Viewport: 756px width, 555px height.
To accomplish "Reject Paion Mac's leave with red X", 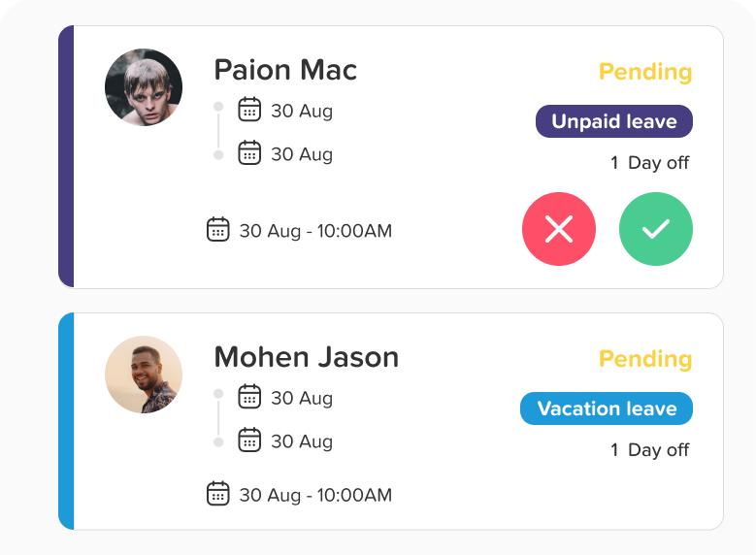I will pyautogui.click(x=559, y=229).
